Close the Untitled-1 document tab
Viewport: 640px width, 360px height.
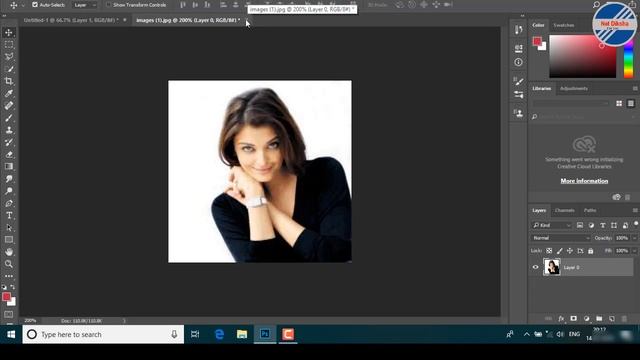125,20
